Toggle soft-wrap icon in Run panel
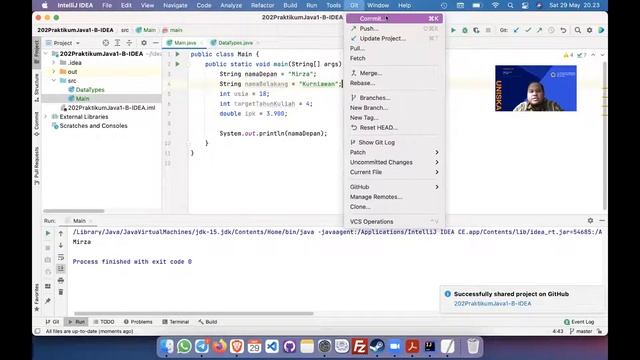 [61, 257]
